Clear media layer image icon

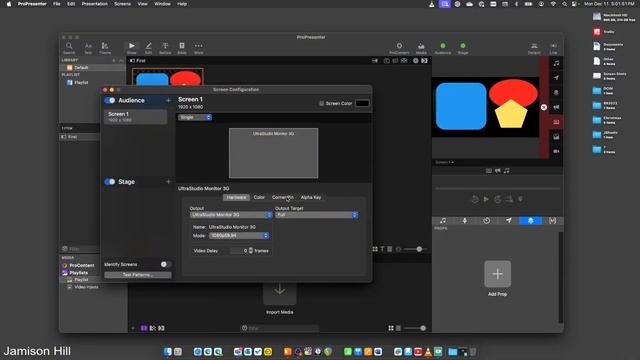tap(556, 137)
